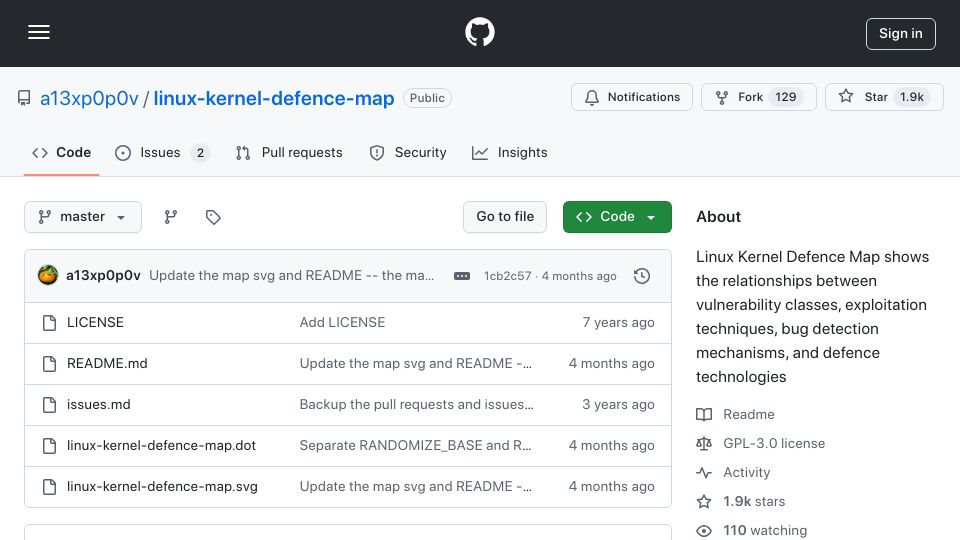Expand the green Code dropdown
Image resolution: width=960 pixels, height=540 pixels.
click(x=617, y=217)
